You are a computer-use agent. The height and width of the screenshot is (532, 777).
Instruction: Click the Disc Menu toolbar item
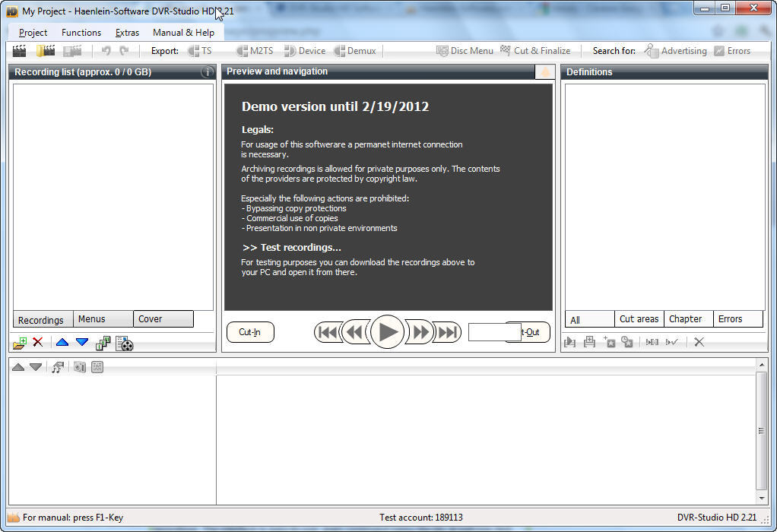464,50
